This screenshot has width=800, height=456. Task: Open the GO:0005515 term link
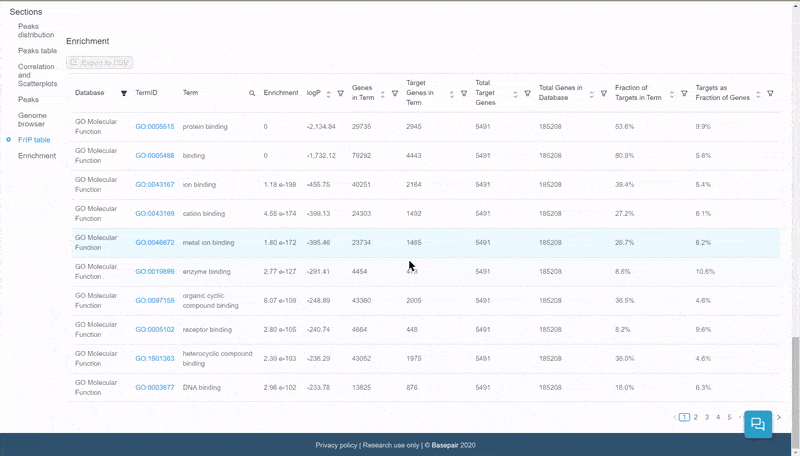[x=155, y=127]
